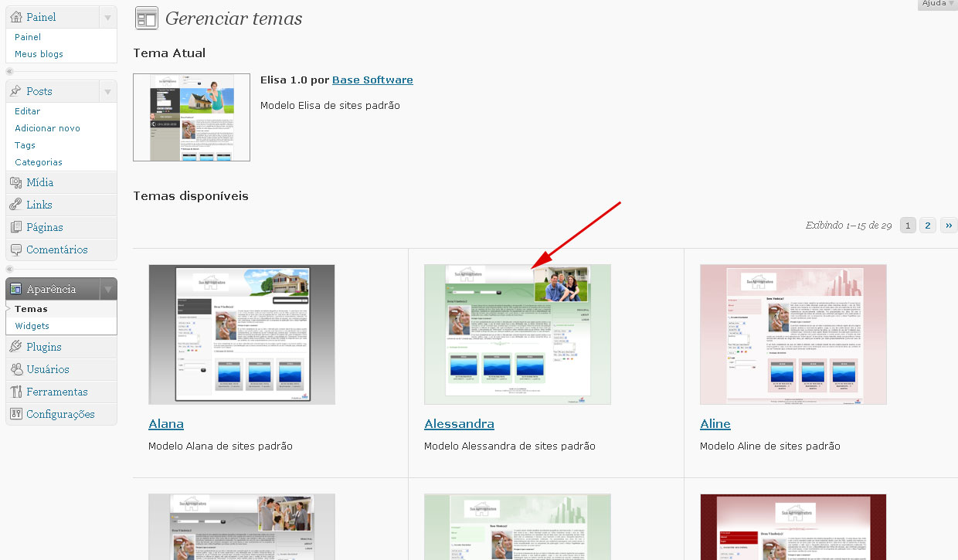
Task: Collapse the Painel menu section arrow
Action: coord(107,17)
